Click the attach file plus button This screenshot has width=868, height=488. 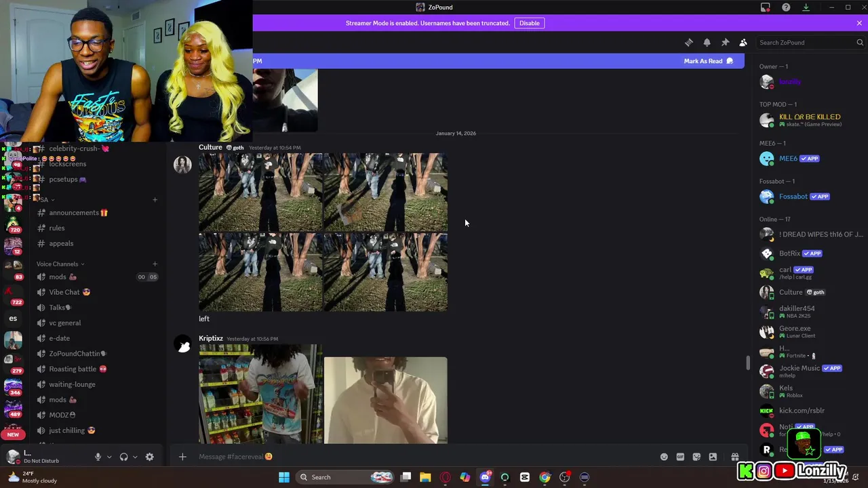(182, 457)
